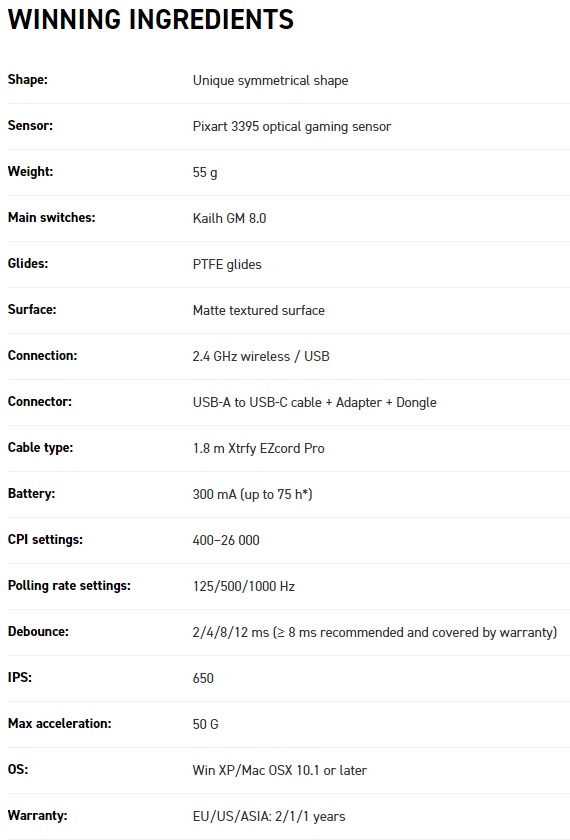Click the Unique symmetrical shape text
Screen dimensions: 570x840
point(271,80)
